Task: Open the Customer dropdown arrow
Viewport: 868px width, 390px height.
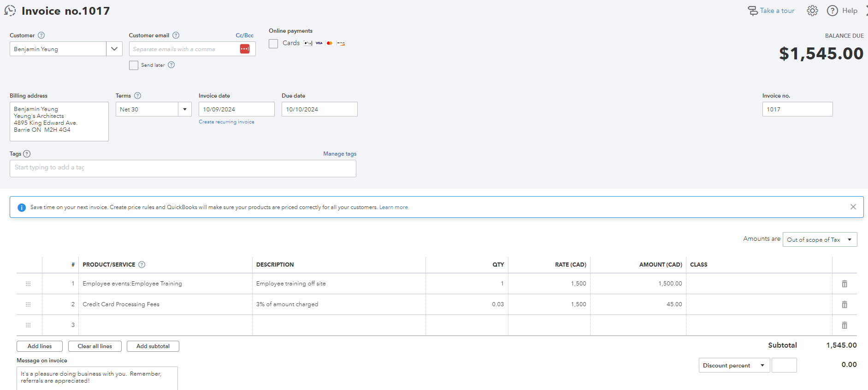Action: click(x=114, y=49)
